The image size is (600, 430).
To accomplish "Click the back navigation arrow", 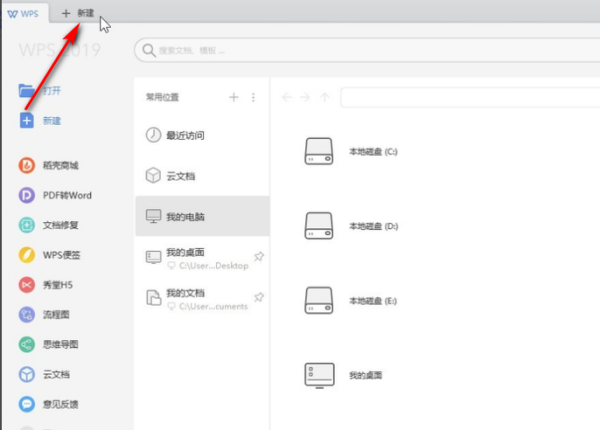I will tap(287, 97).
